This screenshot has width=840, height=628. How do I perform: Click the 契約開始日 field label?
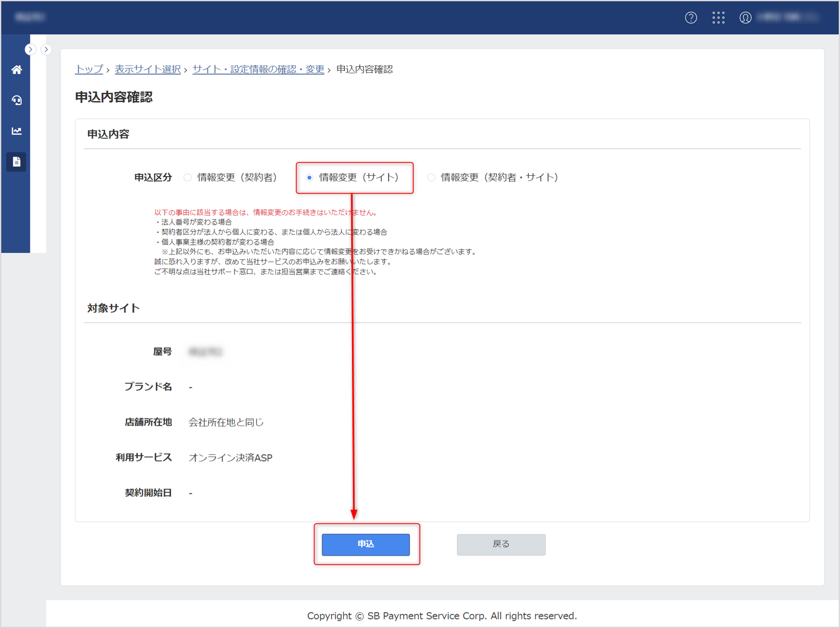pyautogui.click(x=148, y=493)
